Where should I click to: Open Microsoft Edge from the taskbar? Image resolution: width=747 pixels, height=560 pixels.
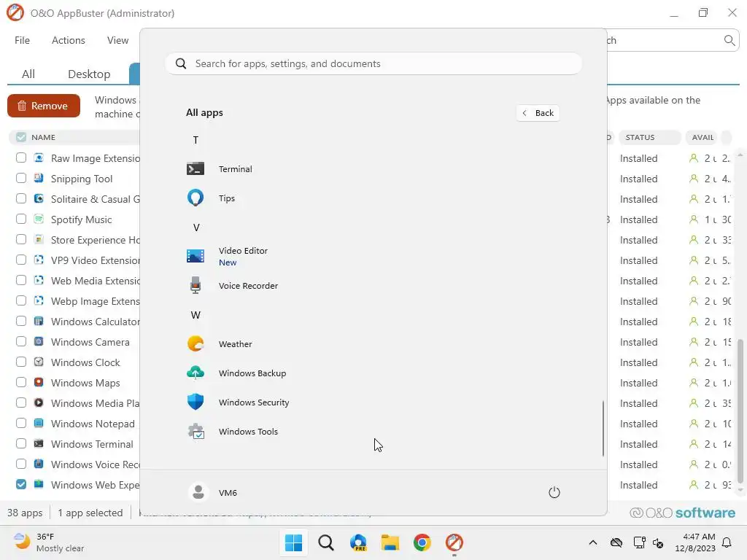coord(358,542)
